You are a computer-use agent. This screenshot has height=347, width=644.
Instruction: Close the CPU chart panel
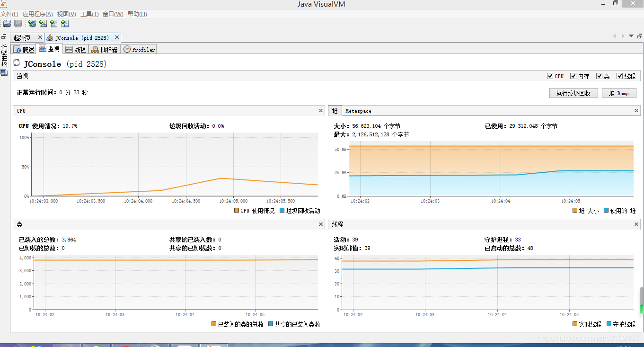[321, 111]
